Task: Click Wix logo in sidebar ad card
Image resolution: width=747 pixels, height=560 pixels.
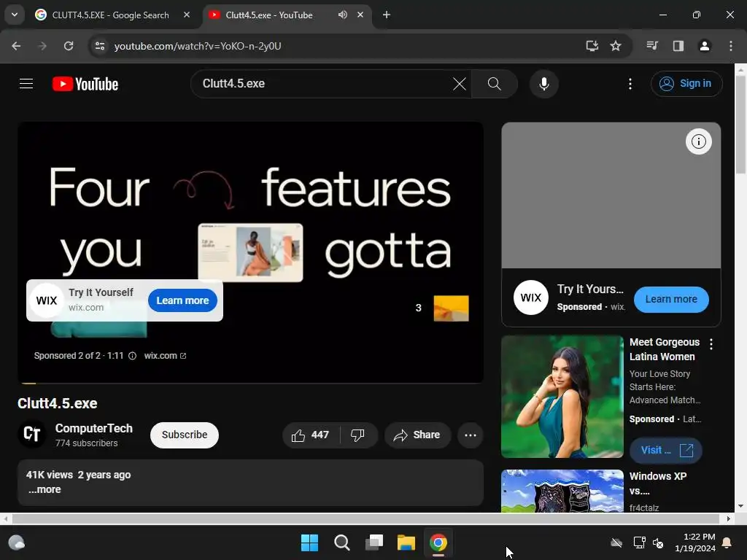Action: 531,297
